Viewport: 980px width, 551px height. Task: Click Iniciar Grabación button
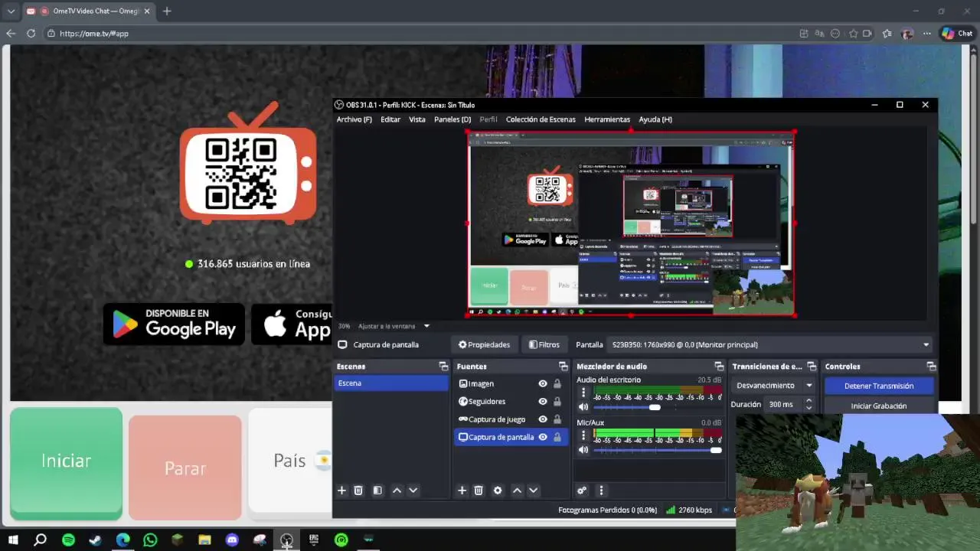pos(879,406)
